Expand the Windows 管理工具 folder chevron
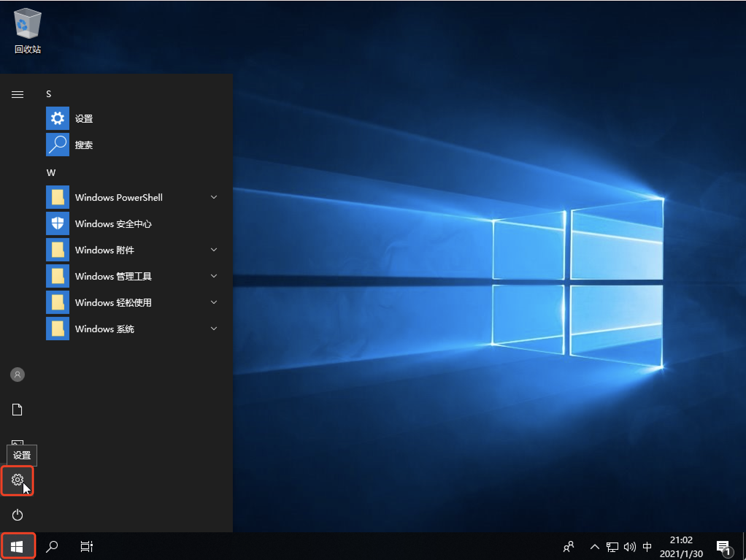Image resolution: width=746 pixels, height=560 pixels. [214, 276]
